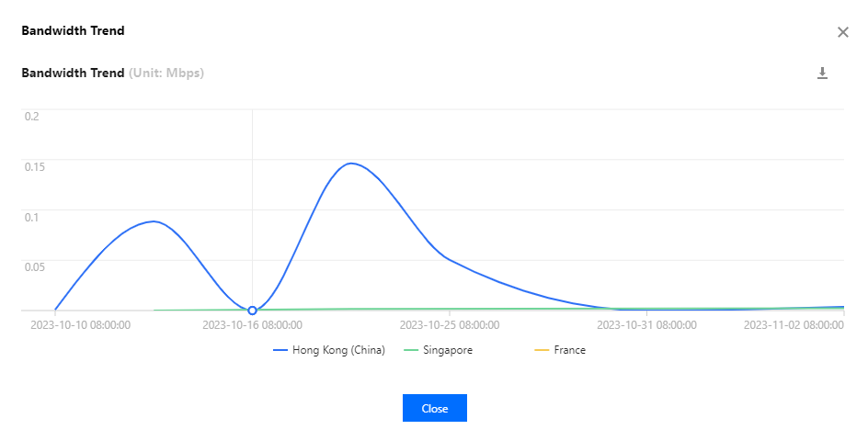Image resolution: width=868 pixels, height=441 pixels.
Task: Click the first smaller peak of blue curve
Action: pos(154,221)
